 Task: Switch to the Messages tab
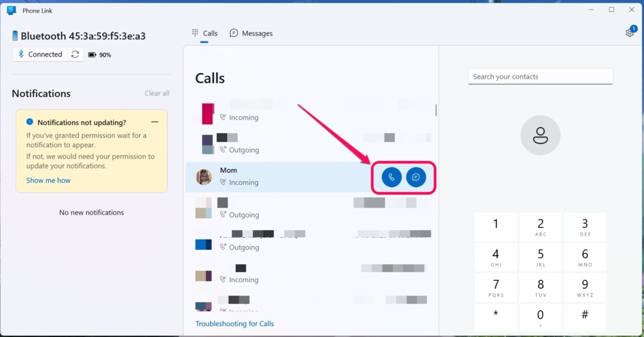coord(251,33)
